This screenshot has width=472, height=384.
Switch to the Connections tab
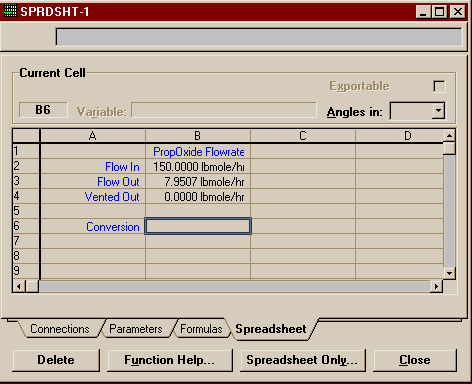[60, 329]
